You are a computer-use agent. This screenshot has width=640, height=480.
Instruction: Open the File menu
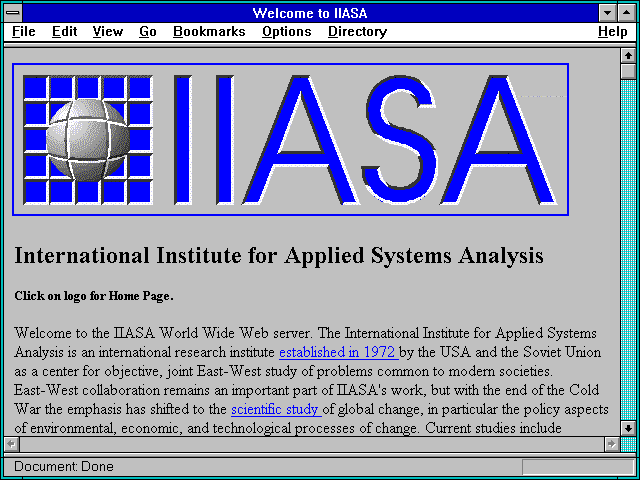[x=24, y=31]
